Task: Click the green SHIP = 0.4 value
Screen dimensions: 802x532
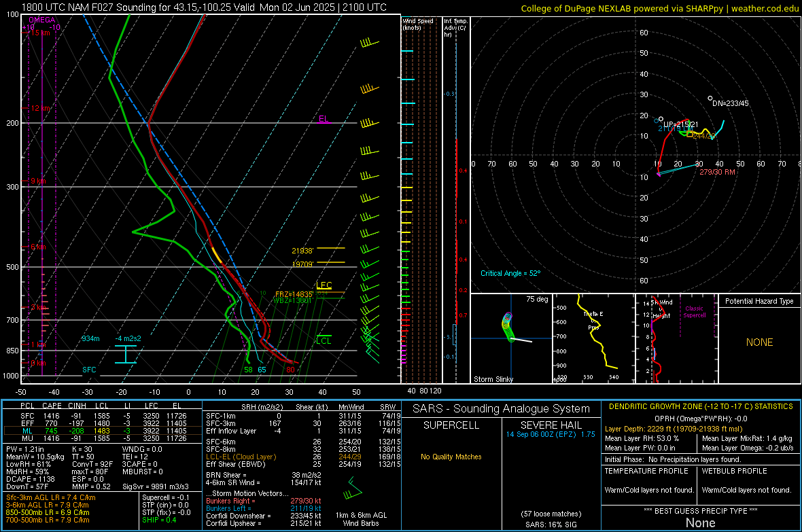Action: tap(159, 520)
